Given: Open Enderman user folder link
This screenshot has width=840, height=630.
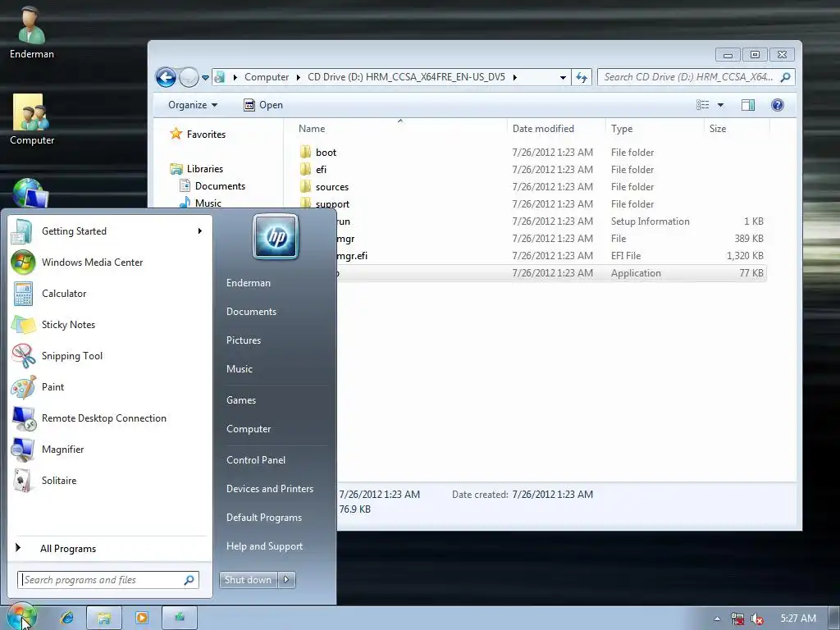Looking at the screenshot, I should pyautogui.click(x=249, y=283).
